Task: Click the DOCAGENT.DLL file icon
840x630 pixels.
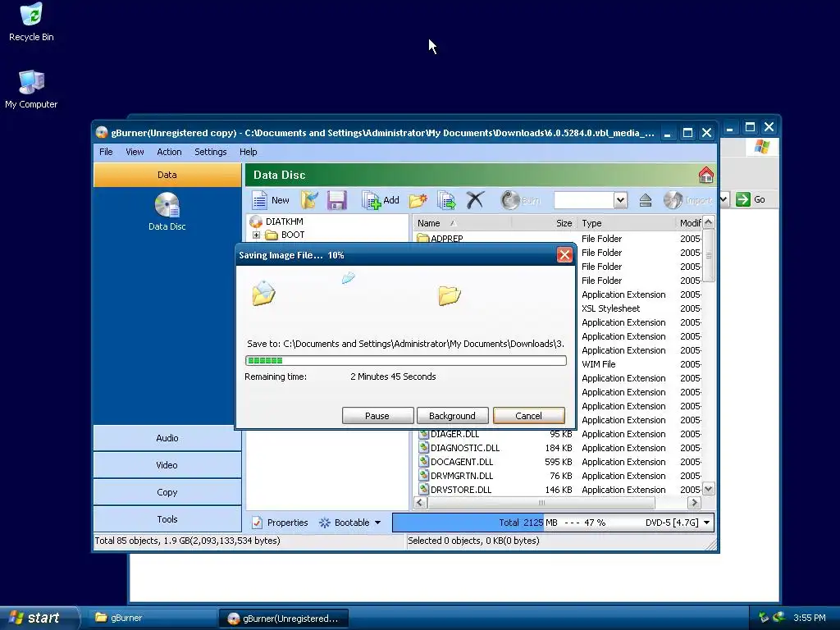Action: pyautogui.click(x=424, y=461)
